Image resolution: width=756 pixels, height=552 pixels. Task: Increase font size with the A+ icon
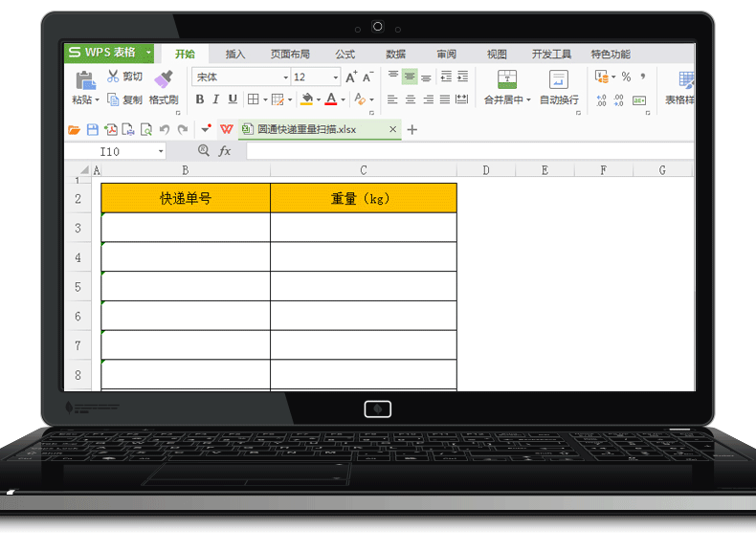point(351,77)
